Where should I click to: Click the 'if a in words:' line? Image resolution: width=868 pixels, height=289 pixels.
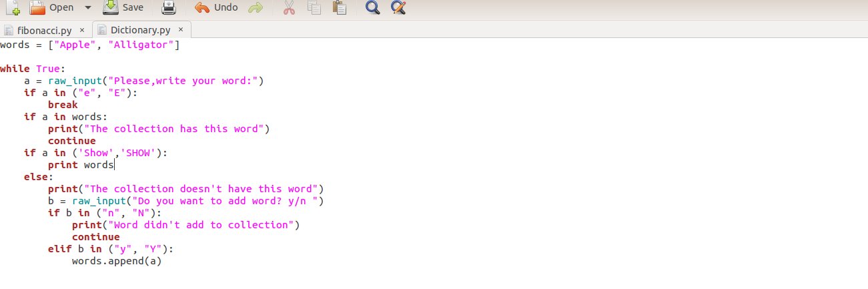(x=65, y=117)
